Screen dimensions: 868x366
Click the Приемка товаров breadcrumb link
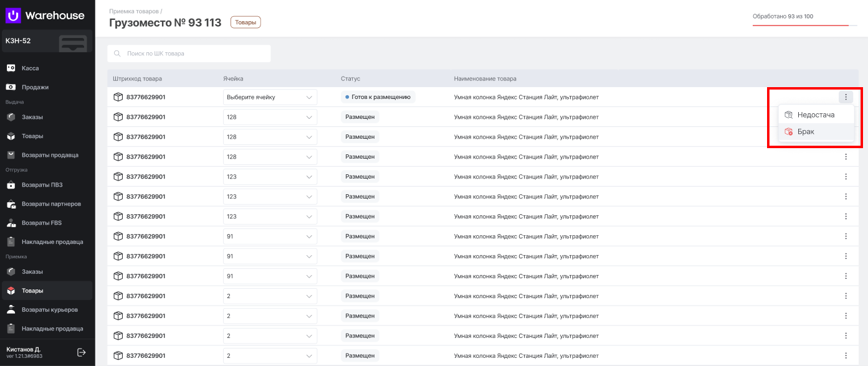click(134, 11)
